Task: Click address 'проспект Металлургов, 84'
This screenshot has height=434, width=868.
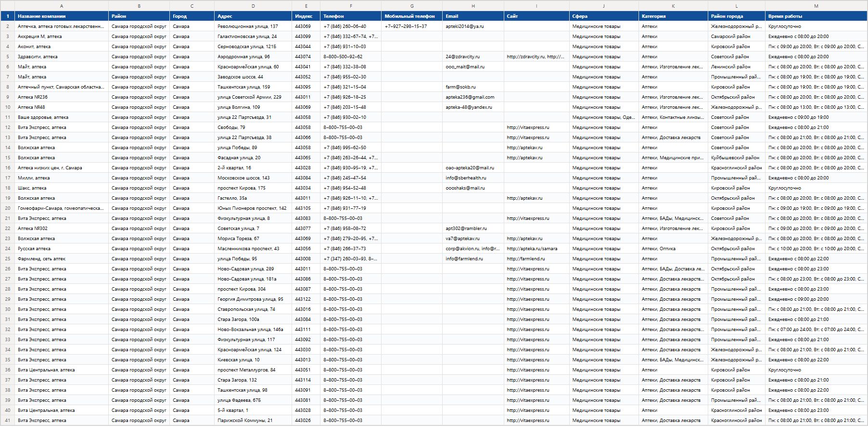Action: click(x=253, y=370)
